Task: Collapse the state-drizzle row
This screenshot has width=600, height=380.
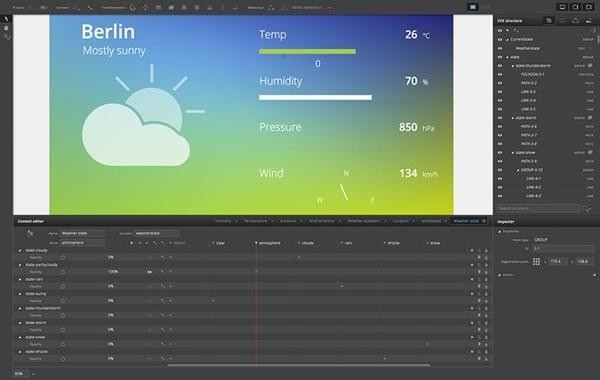Action: point(20,352)
